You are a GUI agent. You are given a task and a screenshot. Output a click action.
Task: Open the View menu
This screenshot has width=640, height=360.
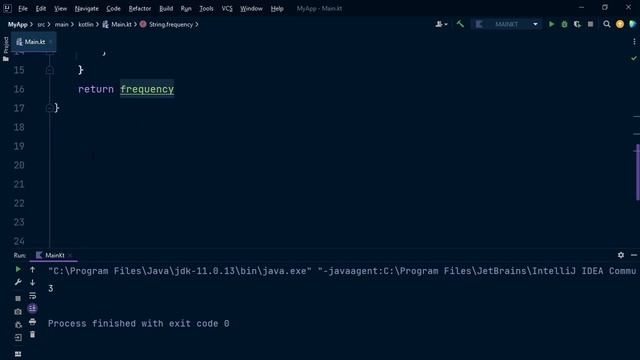tap(60, 8)
